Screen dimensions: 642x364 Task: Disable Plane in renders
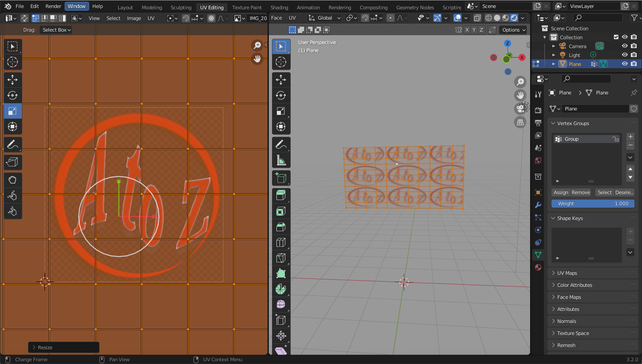tap(634, 64)
